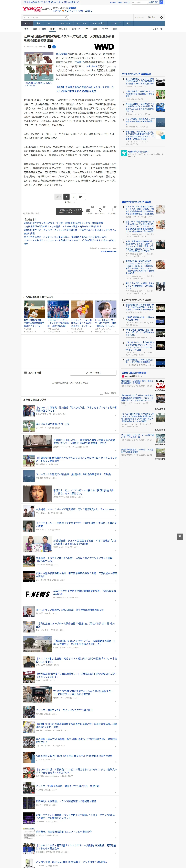Screen dimensions: 186x868
Task: Go to page 2 of article
Action: (x=74, y=196)
